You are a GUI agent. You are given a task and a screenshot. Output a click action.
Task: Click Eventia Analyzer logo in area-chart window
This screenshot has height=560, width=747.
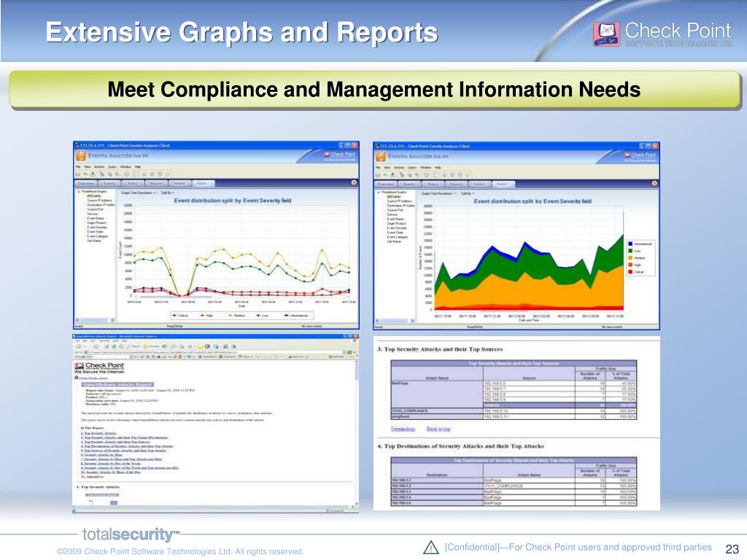(381, 157)
